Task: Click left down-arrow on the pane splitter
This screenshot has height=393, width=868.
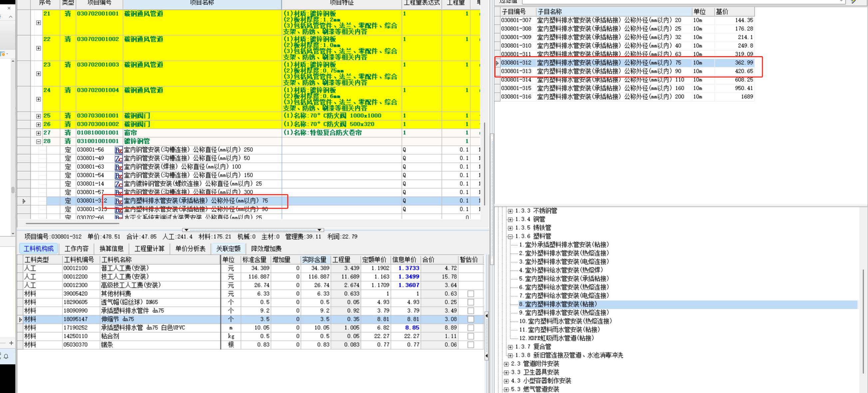Action: (186, 230)
